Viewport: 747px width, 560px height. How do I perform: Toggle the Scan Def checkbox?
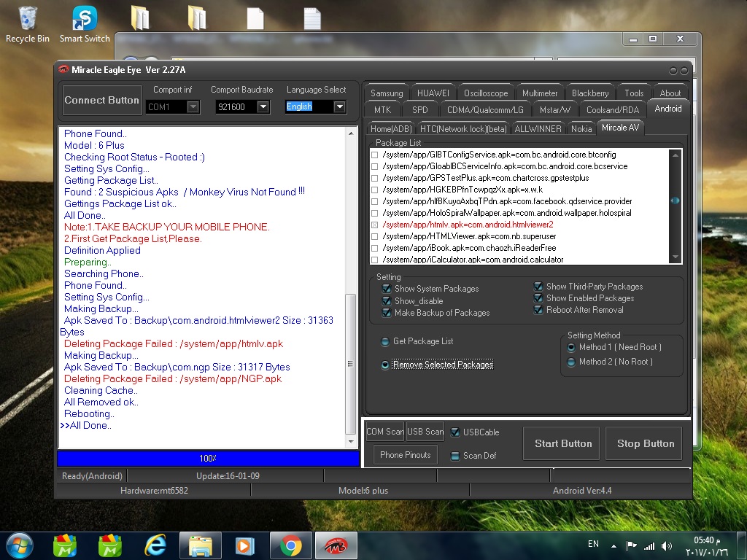point(455,456)
